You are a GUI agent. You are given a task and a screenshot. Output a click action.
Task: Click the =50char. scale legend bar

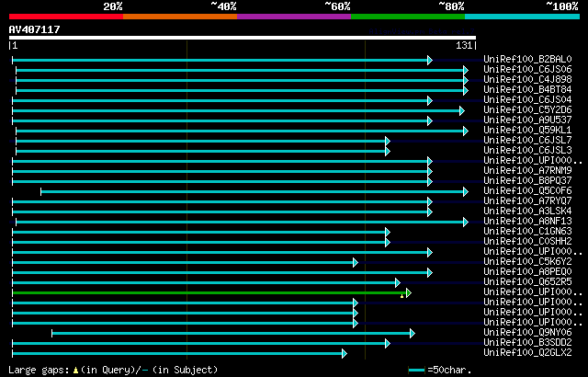click(416, 371)
